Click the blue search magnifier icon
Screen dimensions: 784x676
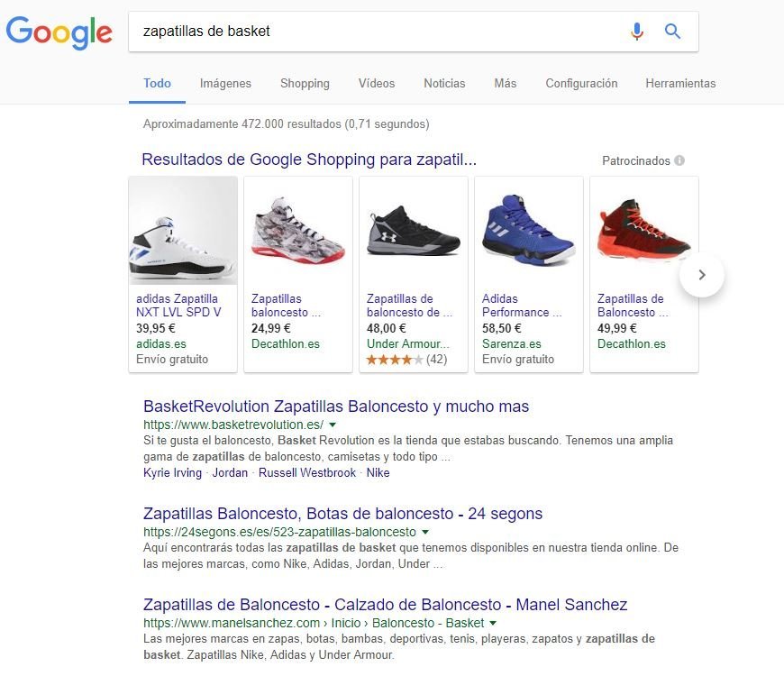[x=672, y=32]
